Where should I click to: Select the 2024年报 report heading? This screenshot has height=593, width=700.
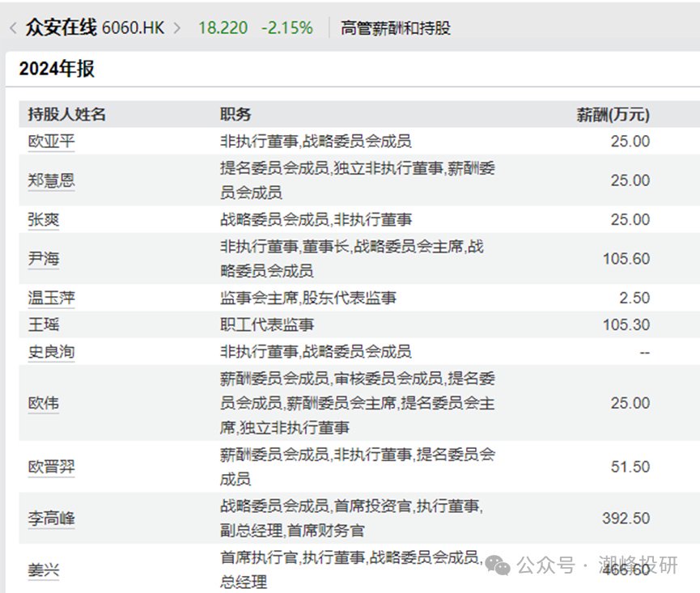tap(57, 69)
